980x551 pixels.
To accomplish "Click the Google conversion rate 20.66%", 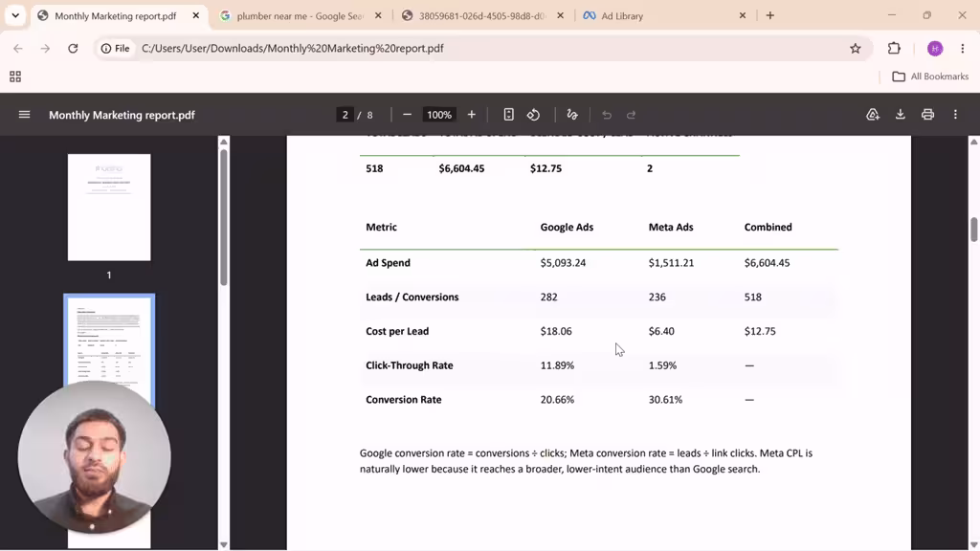I will [x=557, y=400].
